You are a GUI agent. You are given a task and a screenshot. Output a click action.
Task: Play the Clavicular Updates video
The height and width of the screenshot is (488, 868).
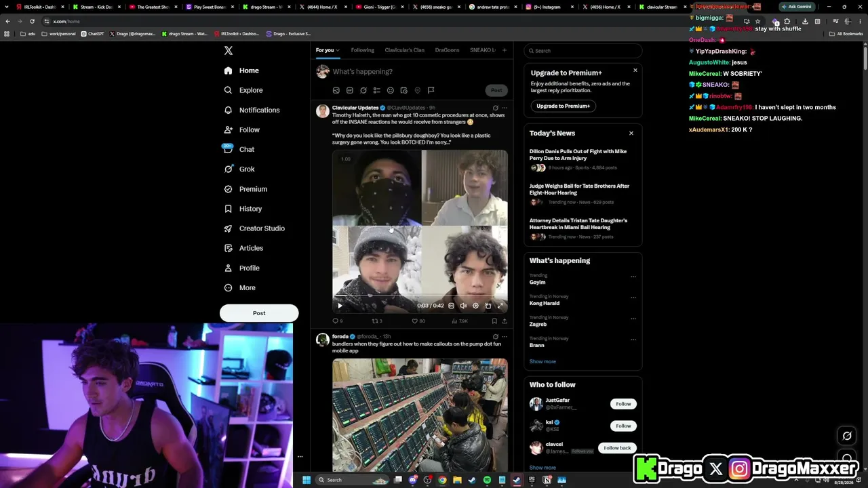pyautogui.click(x=340, y=306)
